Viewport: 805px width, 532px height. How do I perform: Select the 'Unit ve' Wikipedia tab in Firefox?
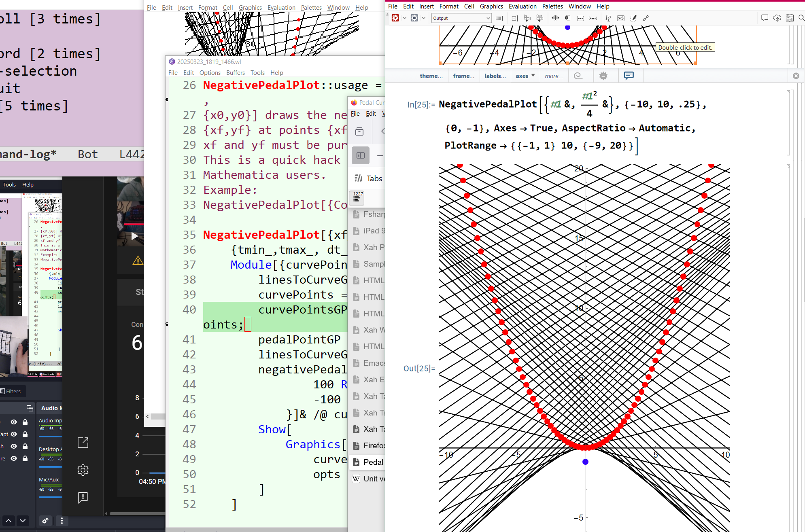[368, 479]
